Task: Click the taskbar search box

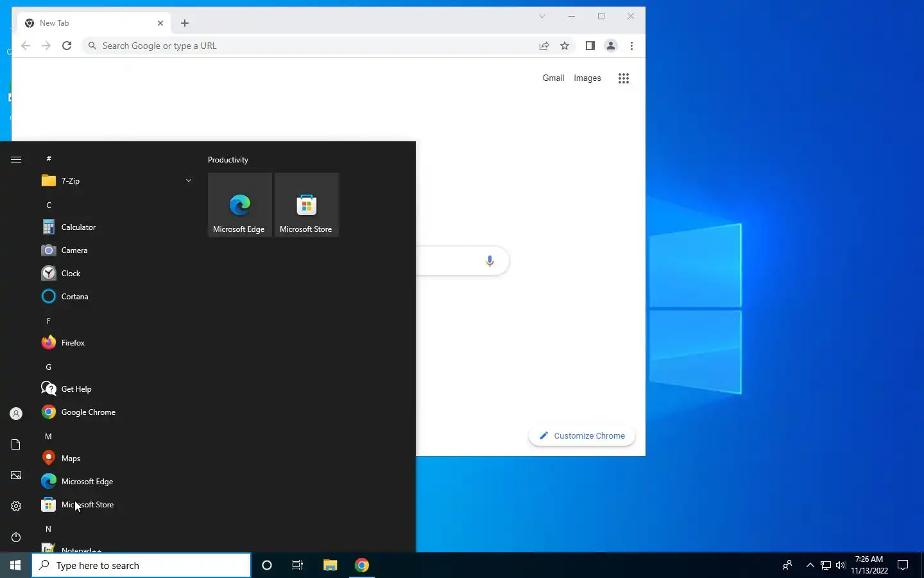Action: click(x=141, y=565)
